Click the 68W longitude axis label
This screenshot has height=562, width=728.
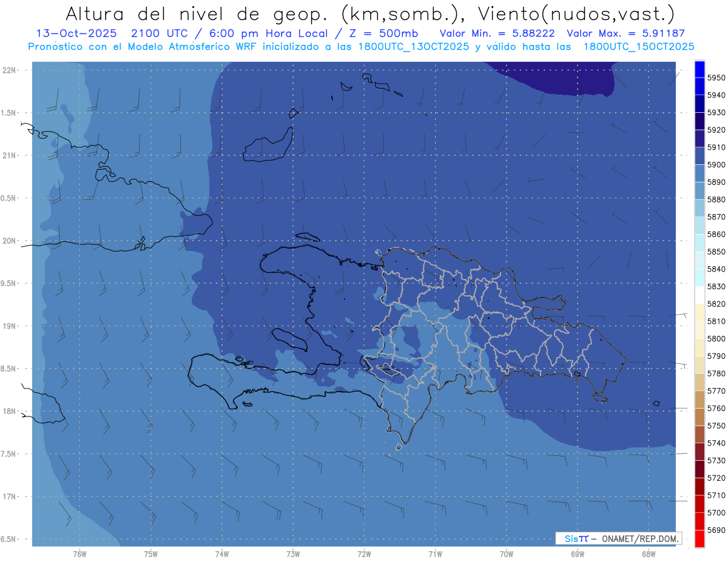click(649, 554)
